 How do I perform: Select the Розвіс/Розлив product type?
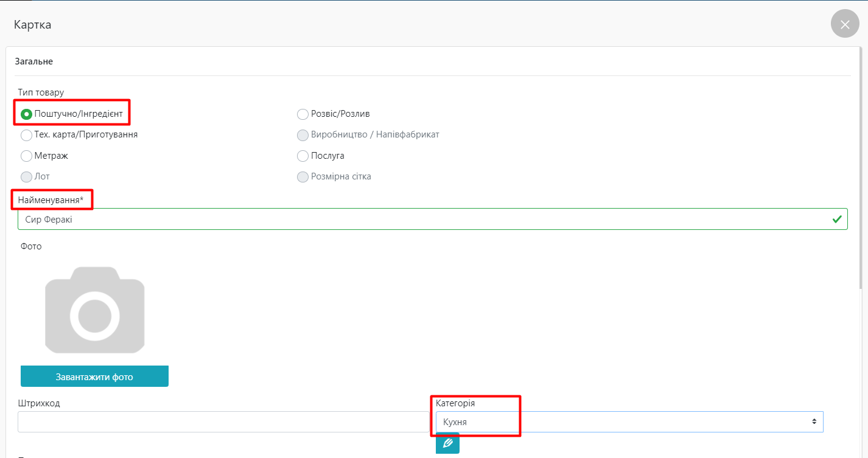click(303, 114)
